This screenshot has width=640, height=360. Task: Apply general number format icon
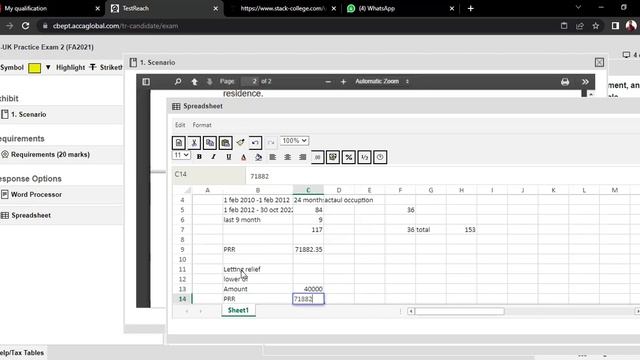click(x=318, y=157)
